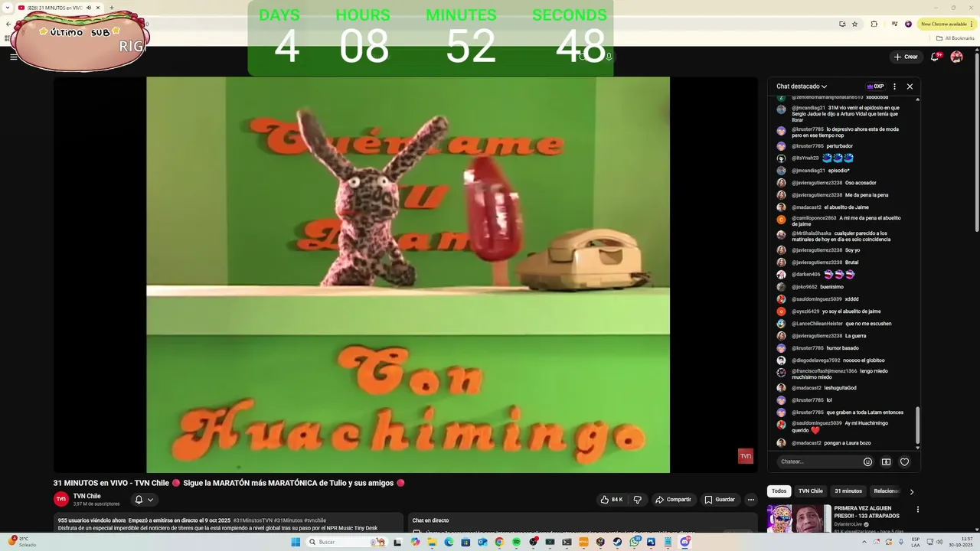
Task: Like the video with 84 K likes
Action: tap(612, 500)
